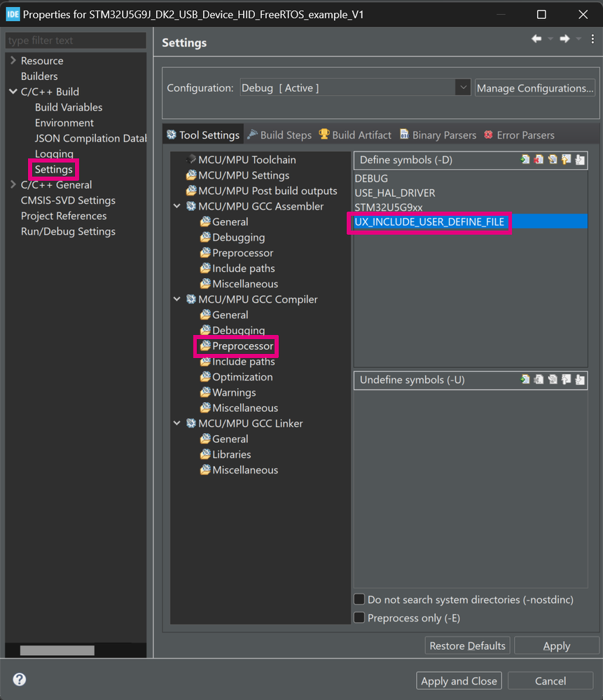Screen dimensions: 603x700
Task: Click the Restore Defaults button
Action: click(x=467, y=645)
